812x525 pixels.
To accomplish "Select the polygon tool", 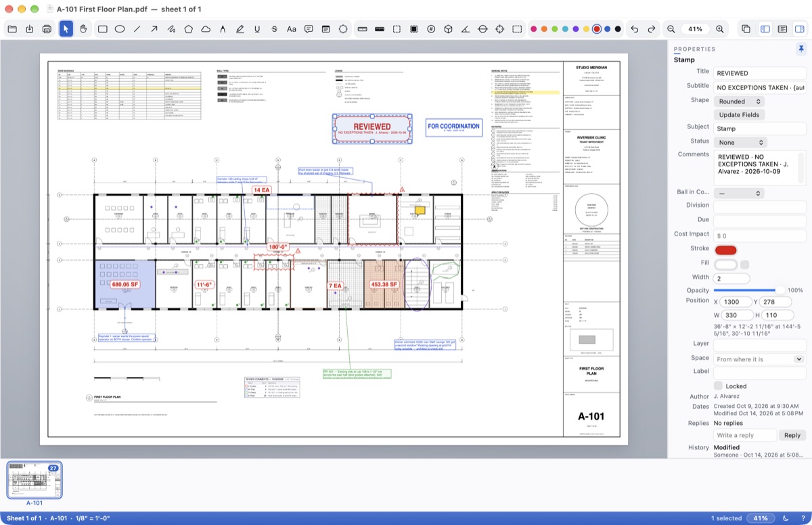I will [189, 29].
